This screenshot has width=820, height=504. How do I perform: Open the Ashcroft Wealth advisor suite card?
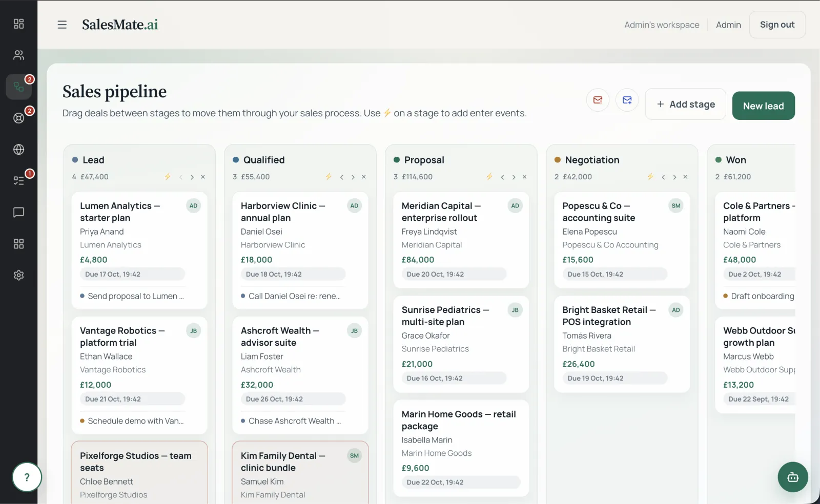point(300,375)
